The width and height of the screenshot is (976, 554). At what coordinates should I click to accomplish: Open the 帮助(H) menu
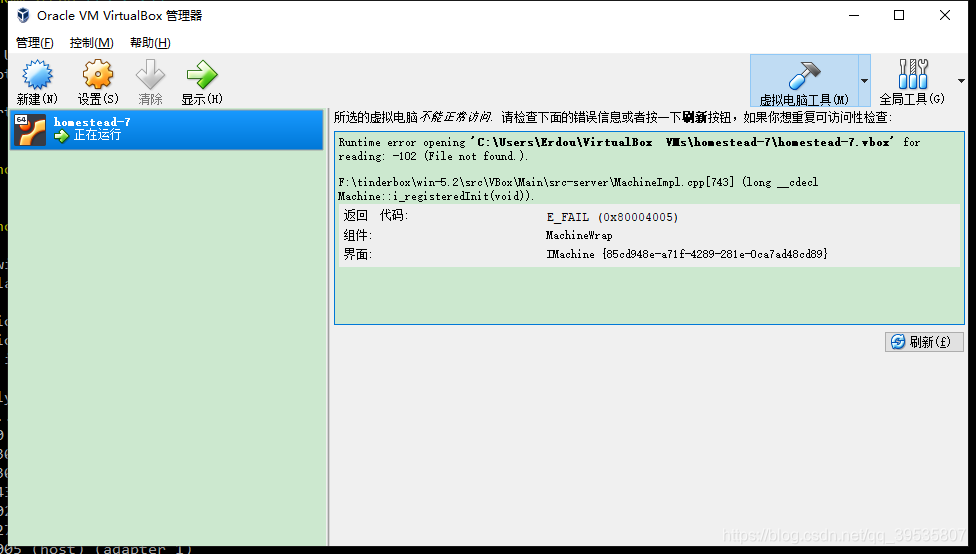click(150, 42)
